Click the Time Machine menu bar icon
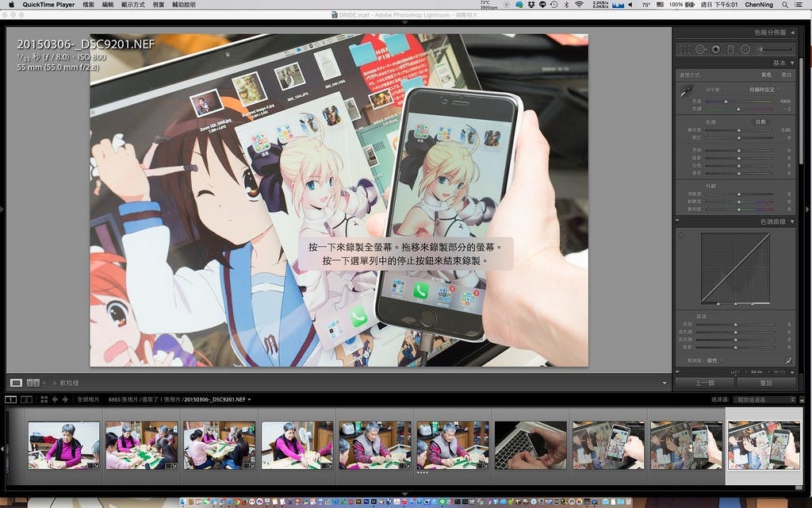Image resolution: width=812 pixels, height=508 pixels. [x=554, y=5]
